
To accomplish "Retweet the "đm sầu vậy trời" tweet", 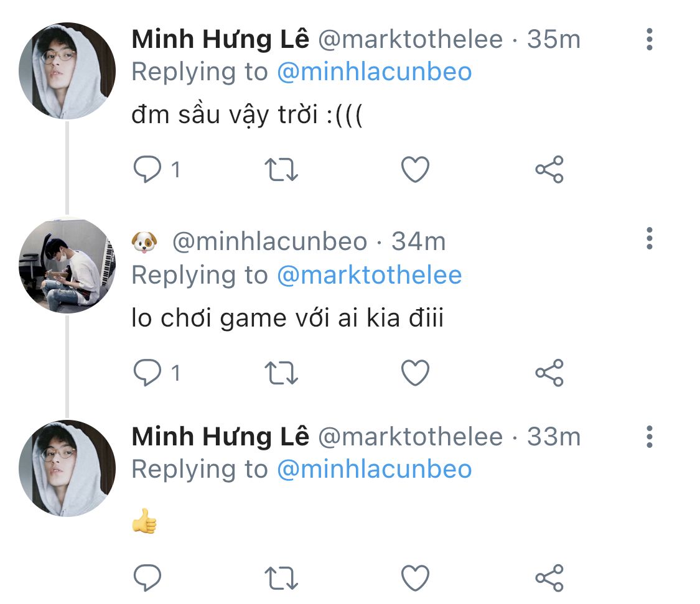I will [281, 170].
